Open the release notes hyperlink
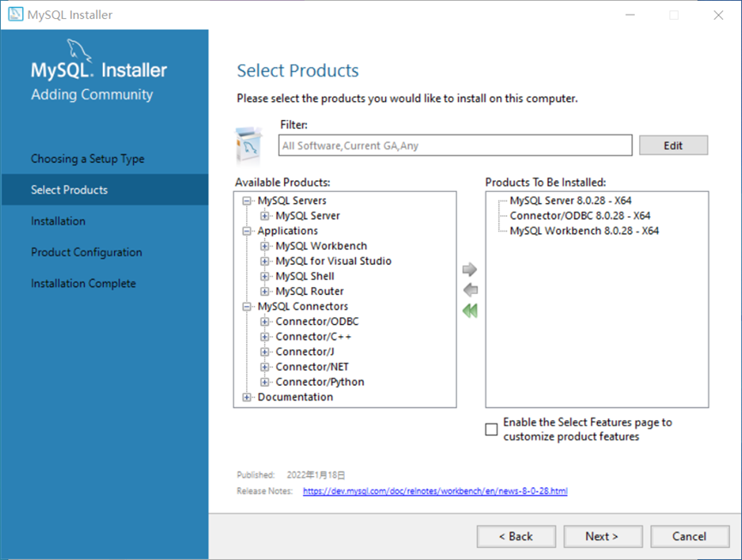Screen dimensions: 742x560 435,491
